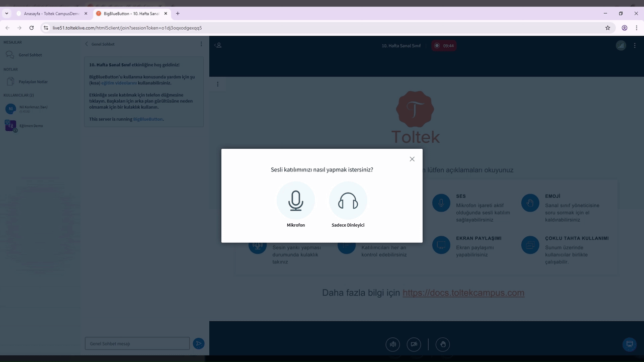The height and width of the screenshot is (362, 644).
Task: Raise hand with bottom hand button
Action: point(443,344)
